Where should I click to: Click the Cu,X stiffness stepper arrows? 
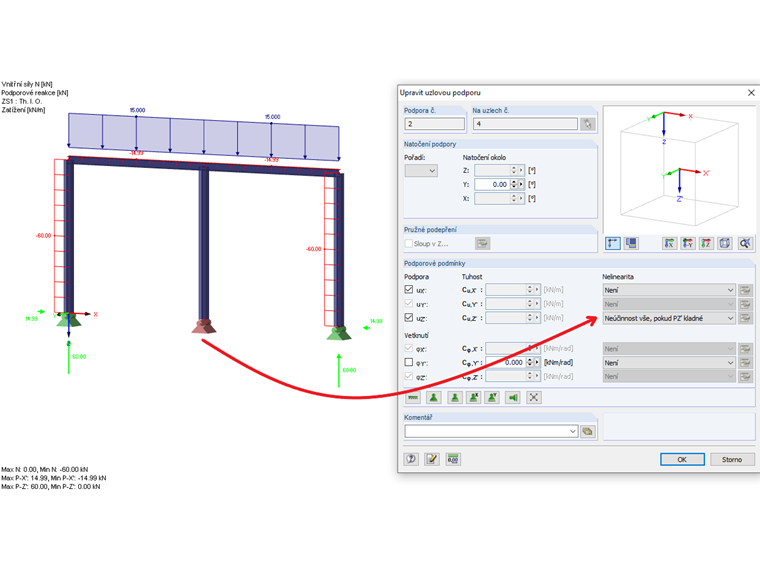529,290
